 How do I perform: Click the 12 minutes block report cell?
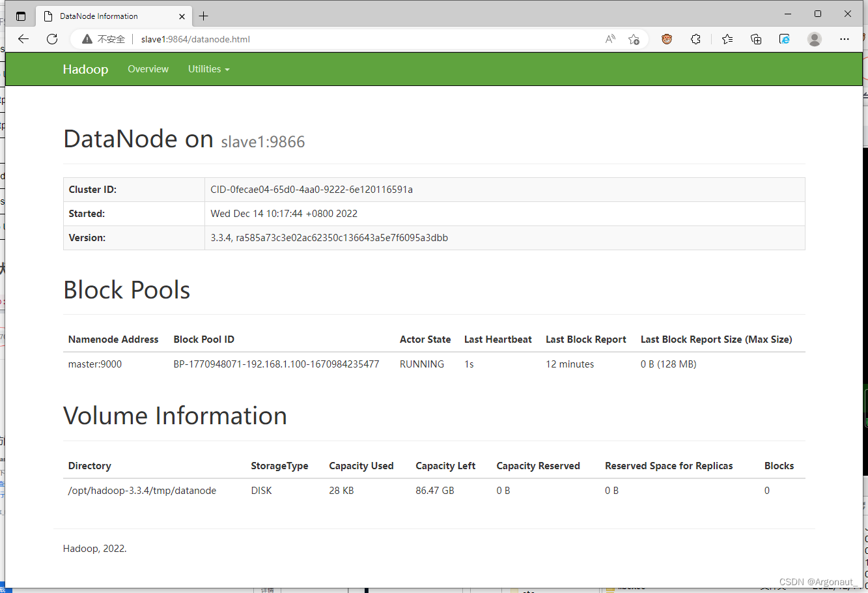click(x=570, y=364)
